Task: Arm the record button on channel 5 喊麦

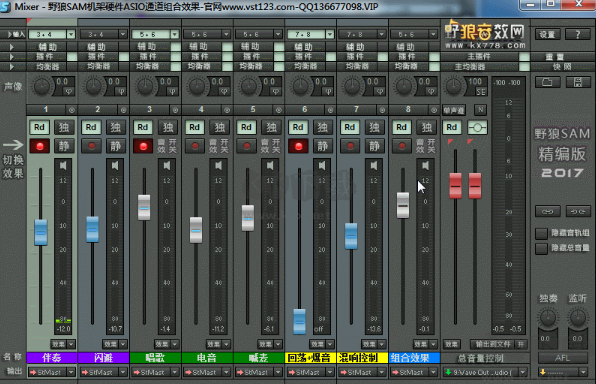Action: tap(246, 146)
